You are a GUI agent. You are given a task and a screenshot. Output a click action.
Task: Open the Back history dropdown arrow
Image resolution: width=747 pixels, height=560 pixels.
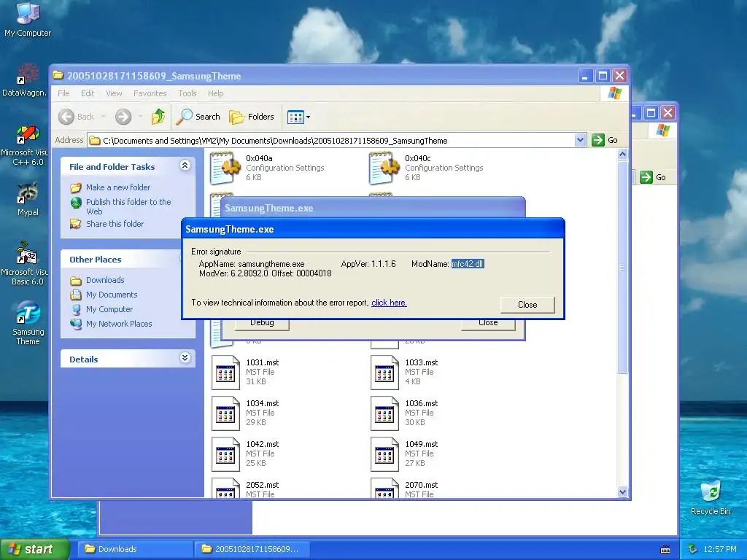coord(103,117)
